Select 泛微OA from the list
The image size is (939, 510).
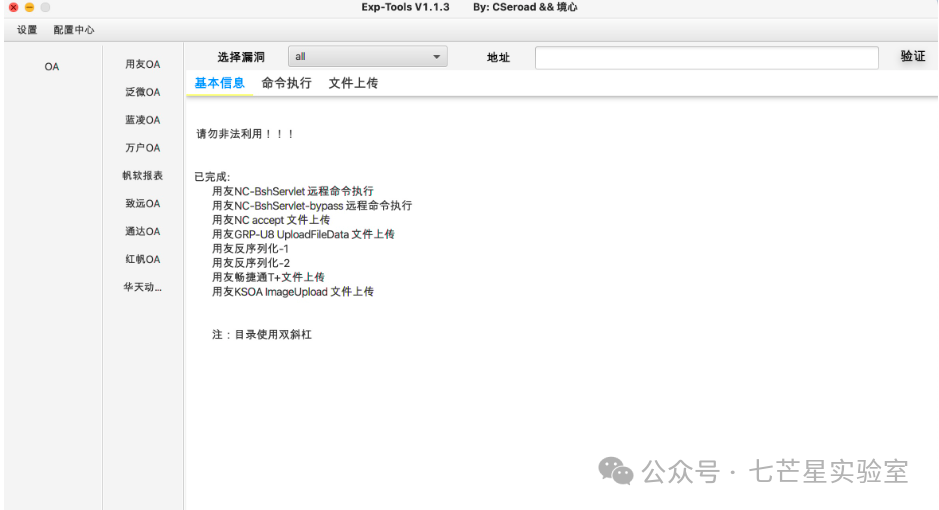click(x=143, y=92)
